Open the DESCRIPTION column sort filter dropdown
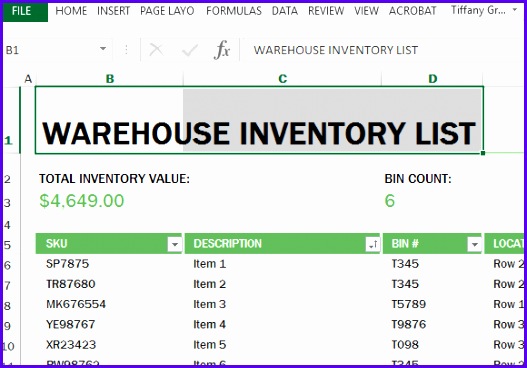This screenshot has width=527, height=368. tap(373, 244)
